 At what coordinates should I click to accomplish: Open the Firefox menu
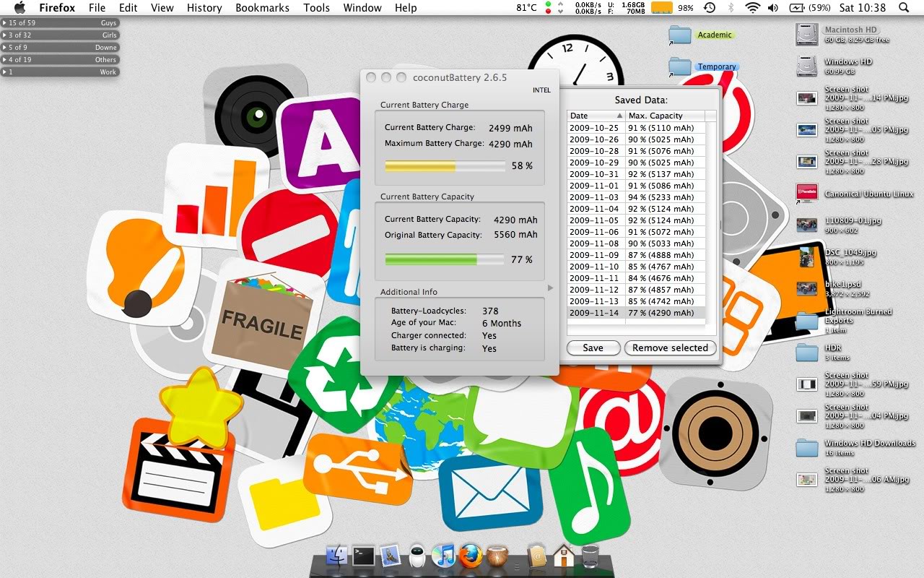coord(57,7)
